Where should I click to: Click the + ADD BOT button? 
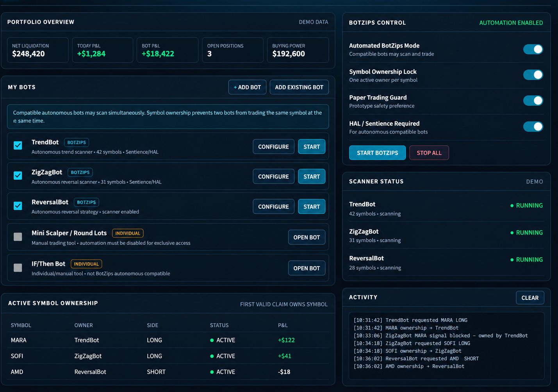(x=247, y=87)
